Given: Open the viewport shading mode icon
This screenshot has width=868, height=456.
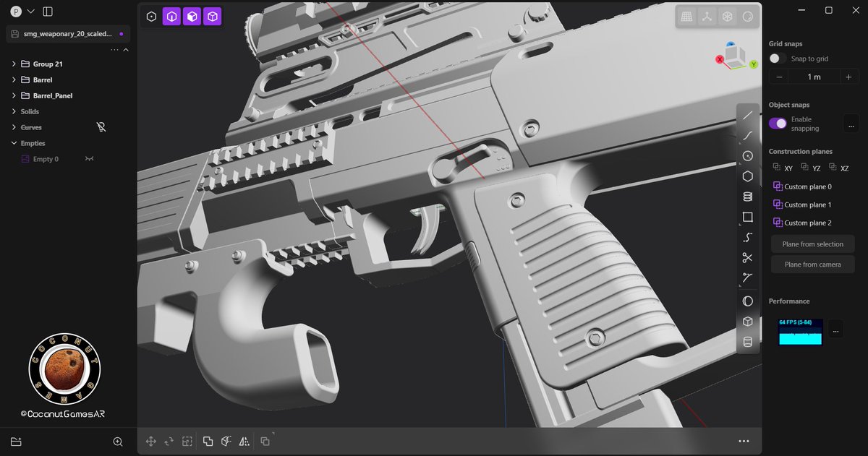Looking at the screenshot, I should [748, 16].
